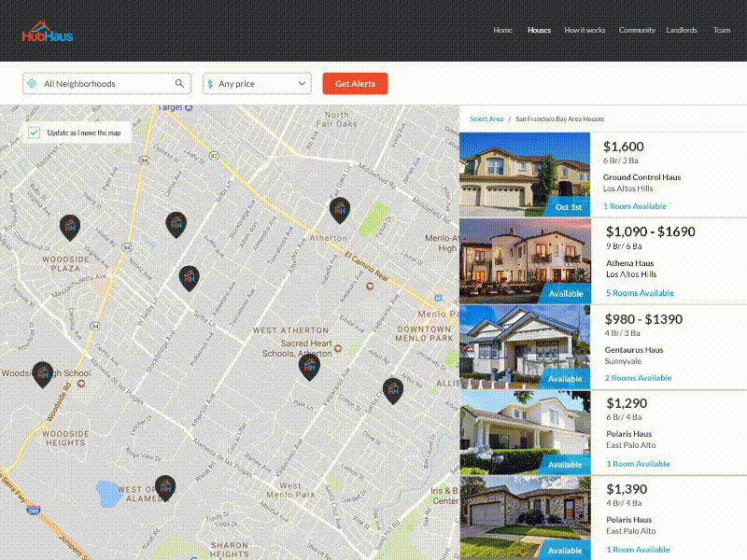Click the Interstate 280 shield on map
The image size is (747, 560).
click(33, 511)
